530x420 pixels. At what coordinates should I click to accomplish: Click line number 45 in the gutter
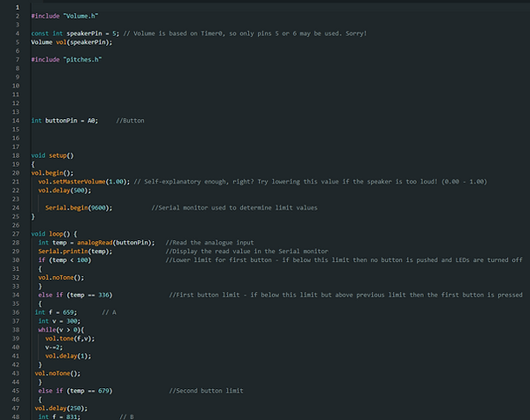pos(17,389)
